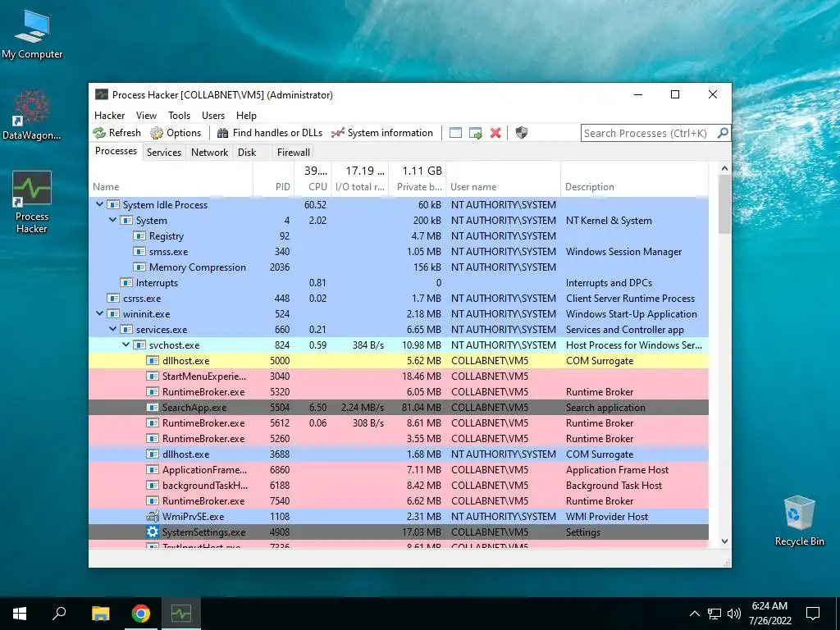This screenshot has width=840, height=630.
Task: Open the Recycle Bin icon
Action: pyautogui.click(x=799, y=521)
